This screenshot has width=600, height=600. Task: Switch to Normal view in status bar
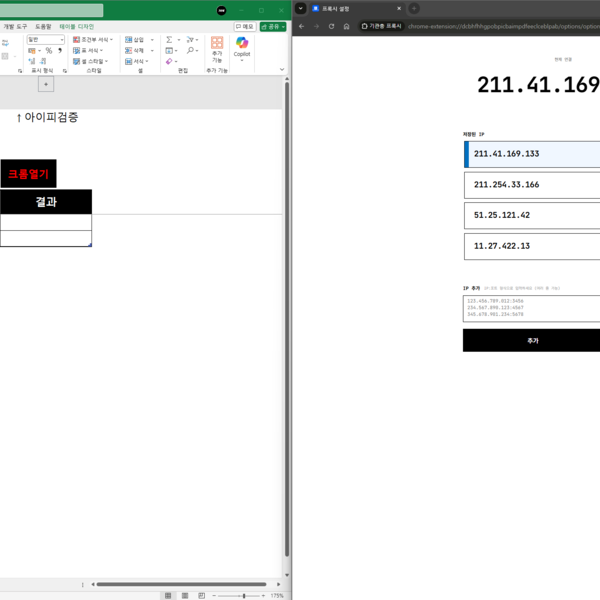tap(168, 595)
